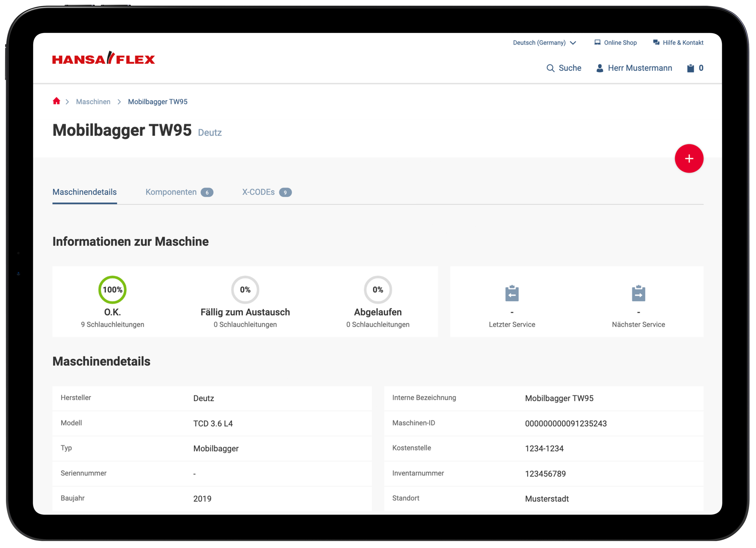Click the Maschinen-ID value 000000000091235243
Image resolution: width=756 pixels, height=548 pixels.
(566, 423)
